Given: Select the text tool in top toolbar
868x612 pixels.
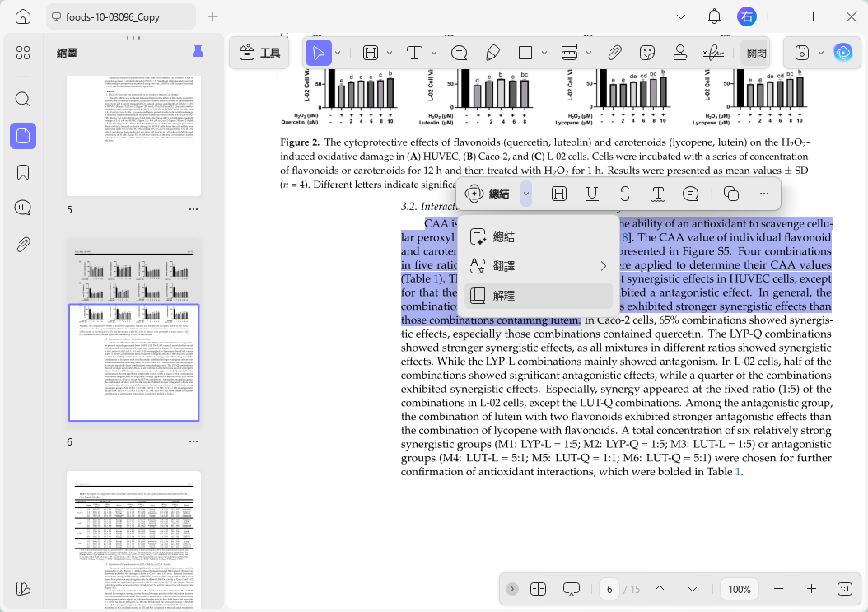Looking at the screenshot, I should (414, 53).
